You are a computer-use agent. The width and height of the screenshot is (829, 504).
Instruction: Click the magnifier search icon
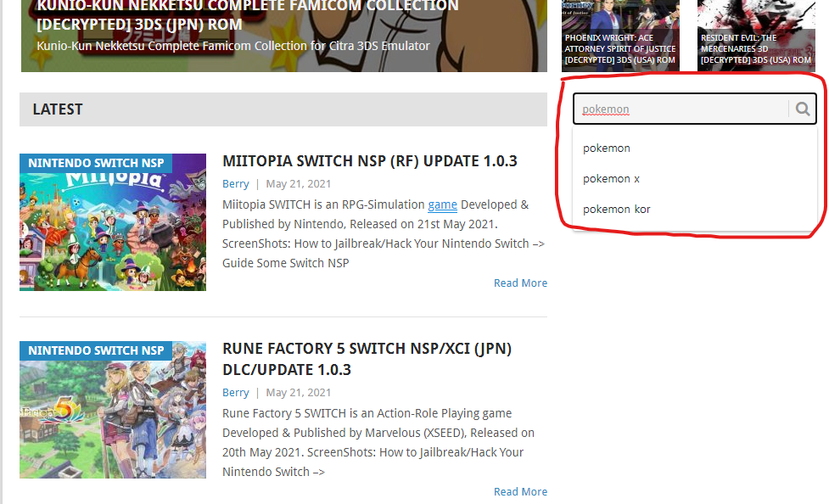click(803, 109)
